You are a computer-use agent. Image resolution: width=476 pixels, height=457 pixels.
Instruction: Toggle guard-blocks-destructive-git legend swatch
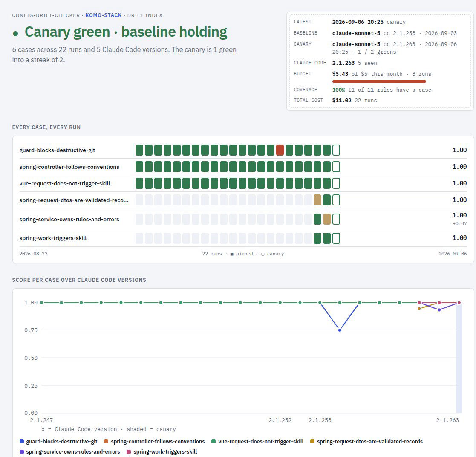(x=22, y=441)
